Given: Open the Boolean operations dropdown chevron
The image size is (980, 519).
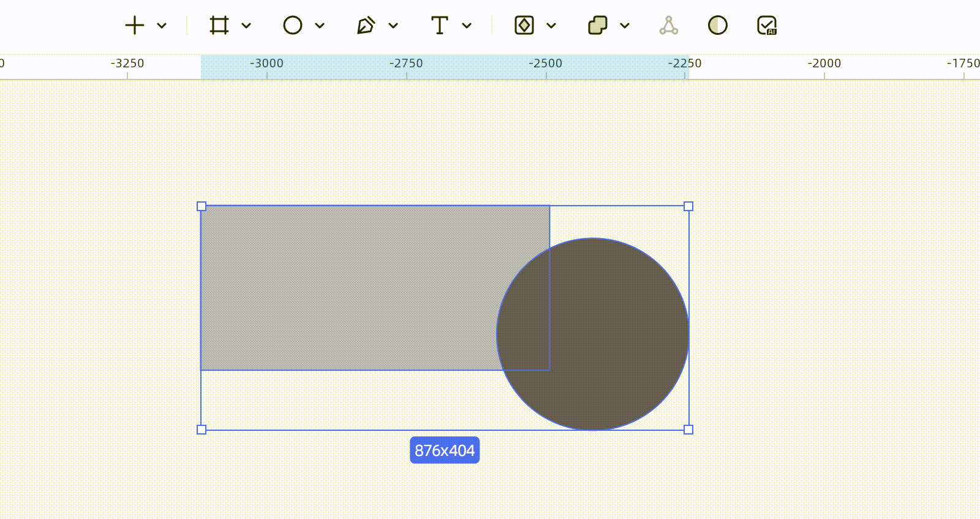Looking at the screenshot, I should pyautogui.click(x=625, y=26).
